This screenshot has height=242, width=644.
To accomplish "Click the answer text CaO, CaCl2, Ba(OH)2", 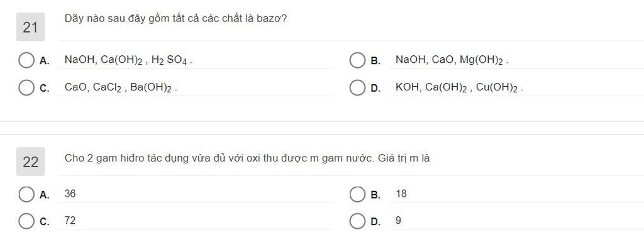I will (121, 88).
